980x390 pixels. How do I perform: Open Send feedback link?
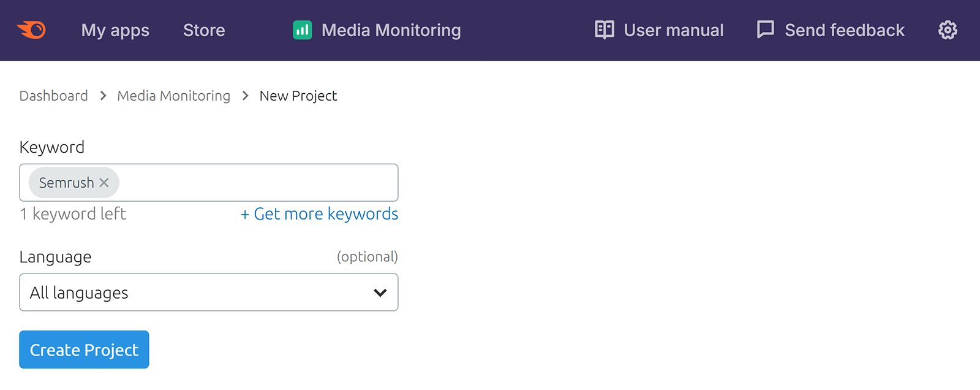pos(845,30)
